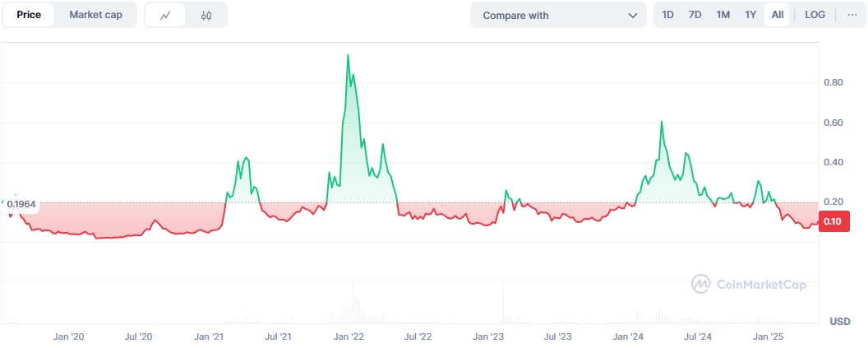Click the Jan '24 axis label
The image size is (868, 348).
629,336
